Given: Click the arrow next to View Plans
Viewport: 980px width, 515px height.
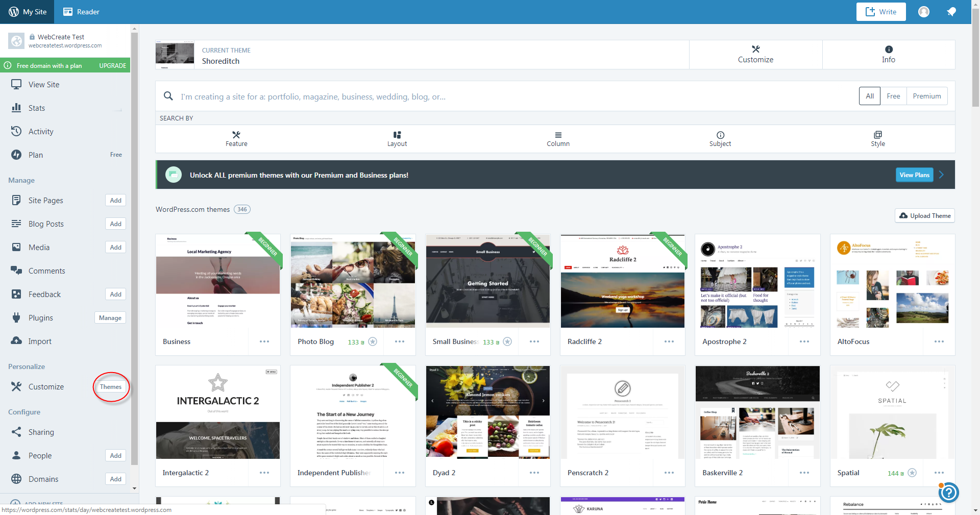Looking at the screenshot, I should 942,175.
